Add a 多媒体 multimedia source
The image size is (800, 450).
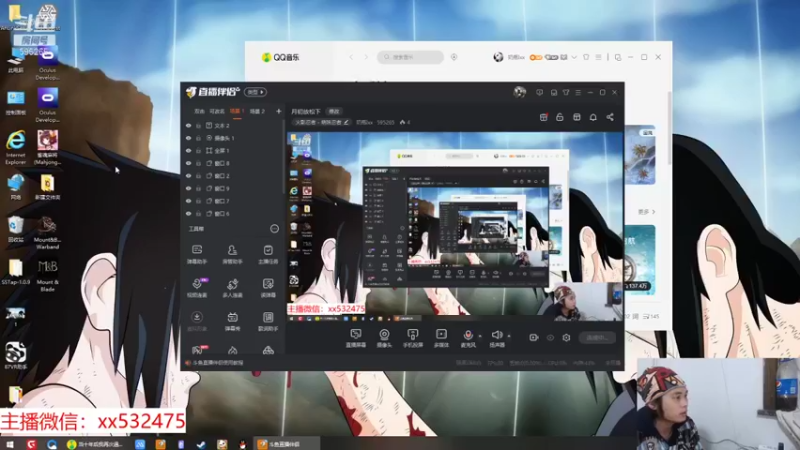click(x=441, y=338)
